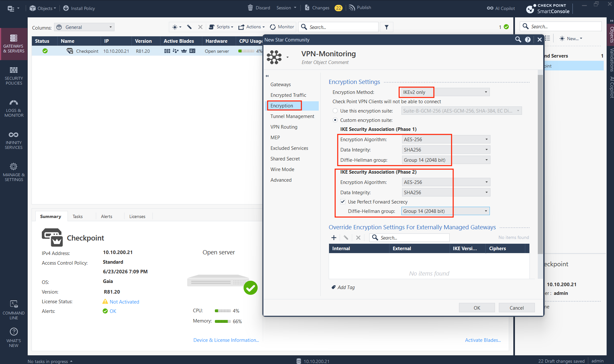This screenshot has width=614, height=364.
Task: Click the Memory usage bar
Action: point(223,321)
